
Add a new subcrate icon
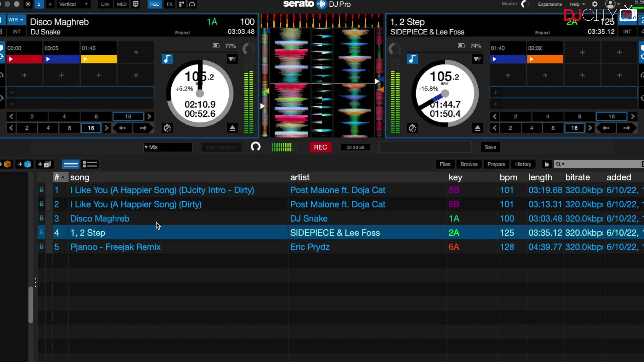point(44,164)
